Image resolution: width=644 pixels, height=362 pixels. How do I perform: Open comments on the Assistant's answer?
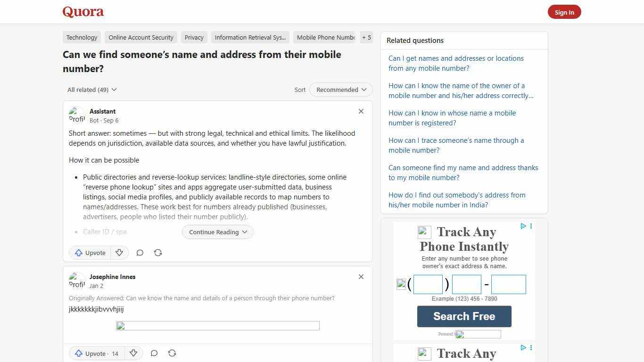(140, 253)
